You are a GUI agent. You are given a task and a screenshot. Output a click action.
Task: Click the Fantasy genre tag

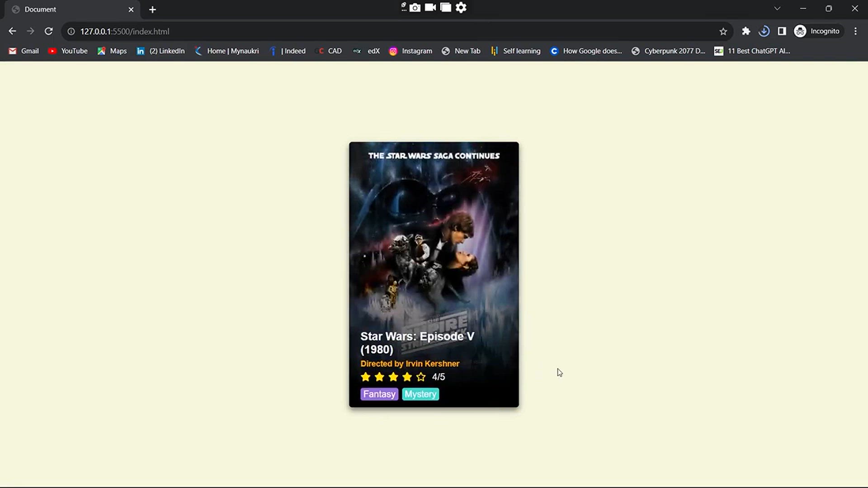379,394
